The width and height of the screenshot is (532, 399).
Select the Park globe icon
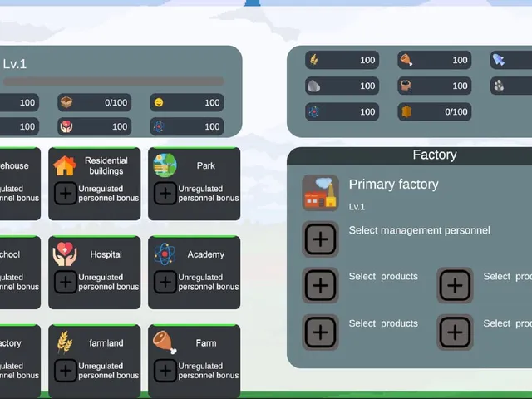[165, 165]
